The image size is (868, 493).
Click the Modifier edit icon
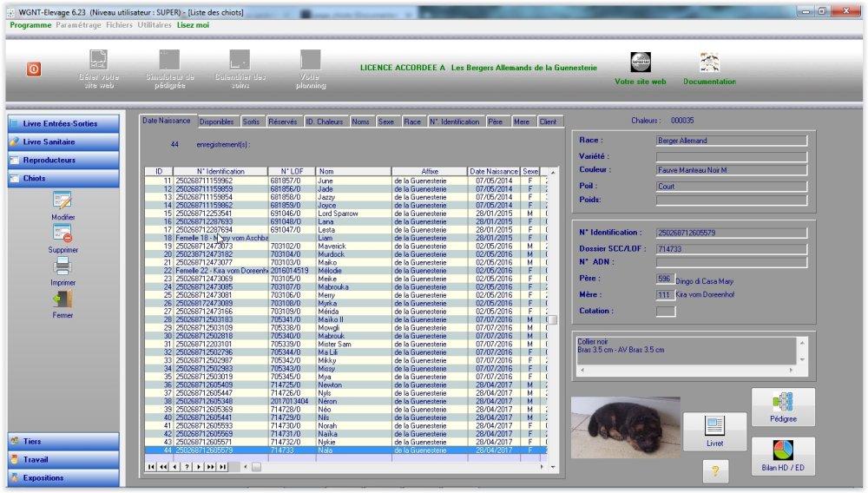coord(62,201)
